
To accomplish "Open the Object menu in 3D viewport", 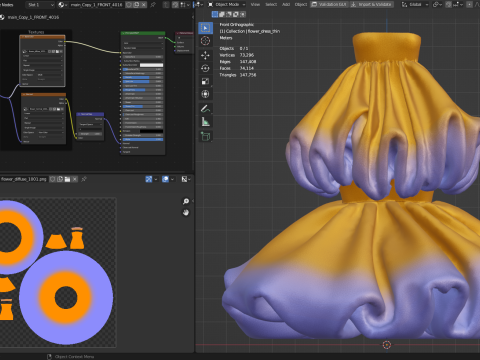I will coord(301,5).
